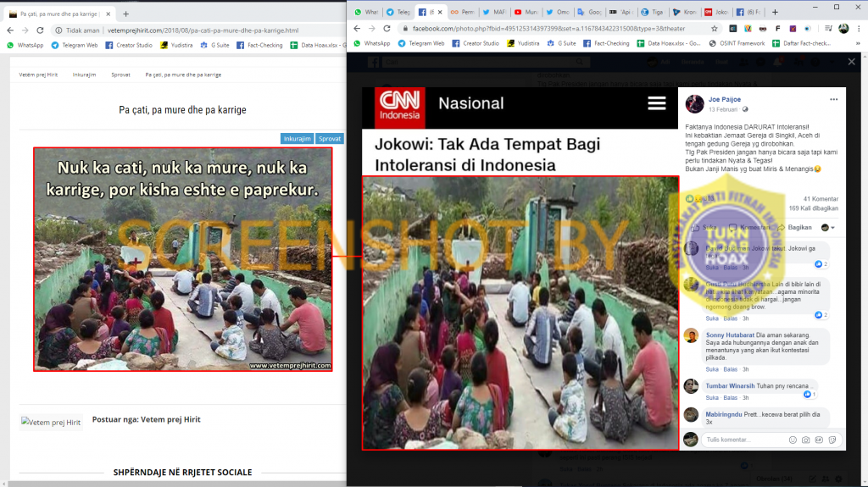Open new tab in right browser window
Screen dimensions: 868x487
pyautogui.click(x=775, y=12)
